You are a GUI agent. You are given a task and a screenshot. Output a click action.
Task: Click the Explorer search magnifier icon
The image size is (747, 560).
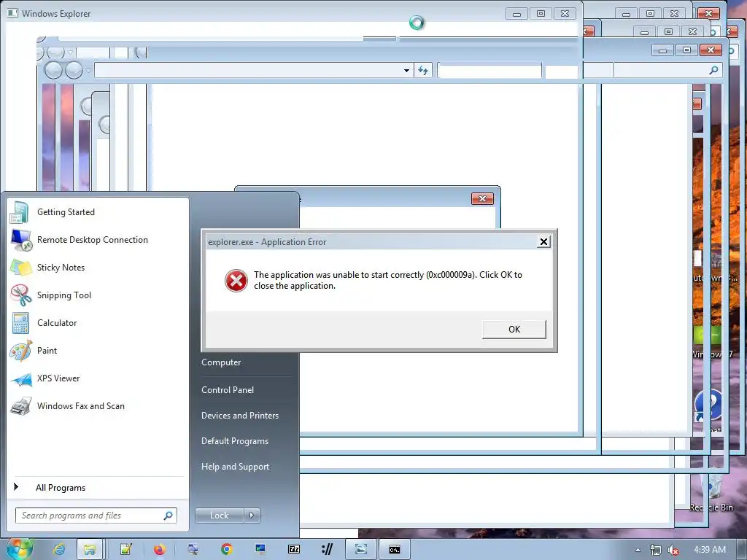click(713, 71)
